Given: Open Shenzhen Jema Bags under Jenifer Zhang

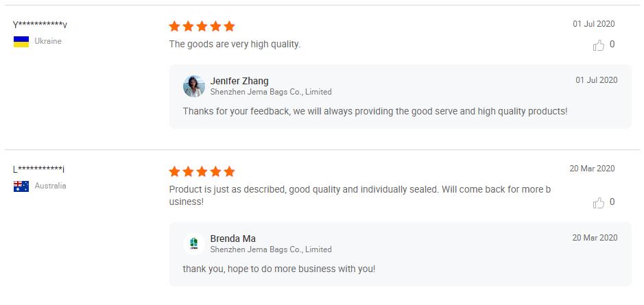Looking at the screenshot, I should coord(271,92).
